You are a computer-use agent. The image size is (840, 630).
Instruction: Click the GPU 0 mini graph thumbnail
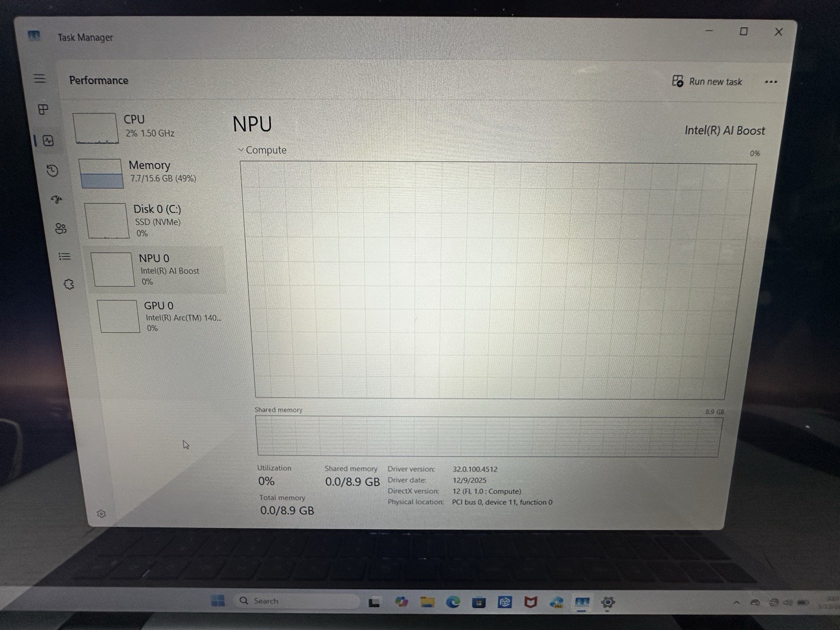[119, 316]
